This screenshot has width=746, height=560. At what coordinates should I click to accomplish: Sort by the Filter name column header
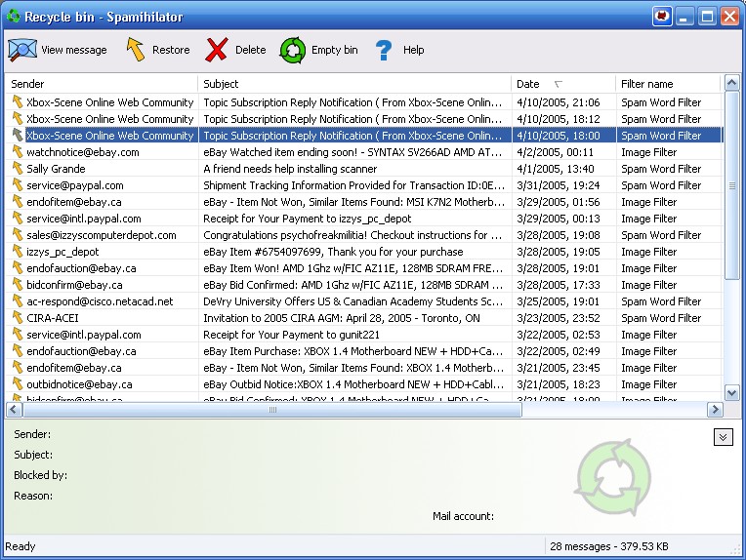click(x=668, y=84)
